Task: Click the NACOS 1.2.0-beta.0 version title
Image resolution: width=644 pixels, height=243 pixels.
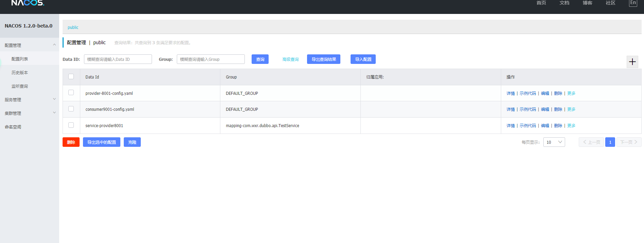Action: (29, 26)
